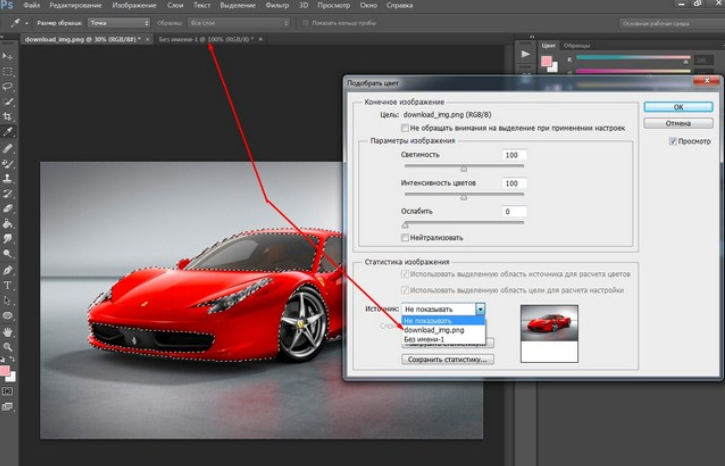Screen dimensions: 725x466
Task: Click the Источник dropdown arrow
Action: (x=480, y=309)
